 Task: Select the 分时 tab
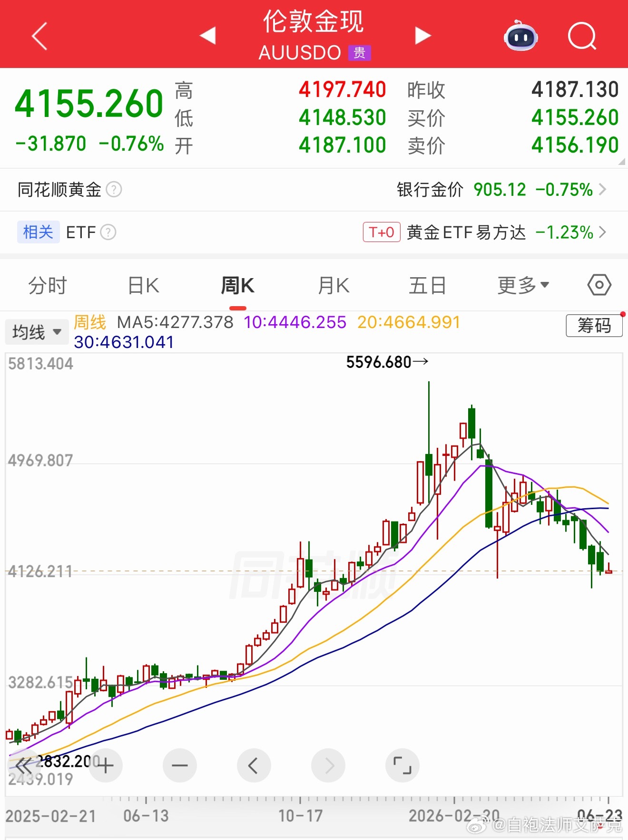pyautogui.click(x=48, y=286)
